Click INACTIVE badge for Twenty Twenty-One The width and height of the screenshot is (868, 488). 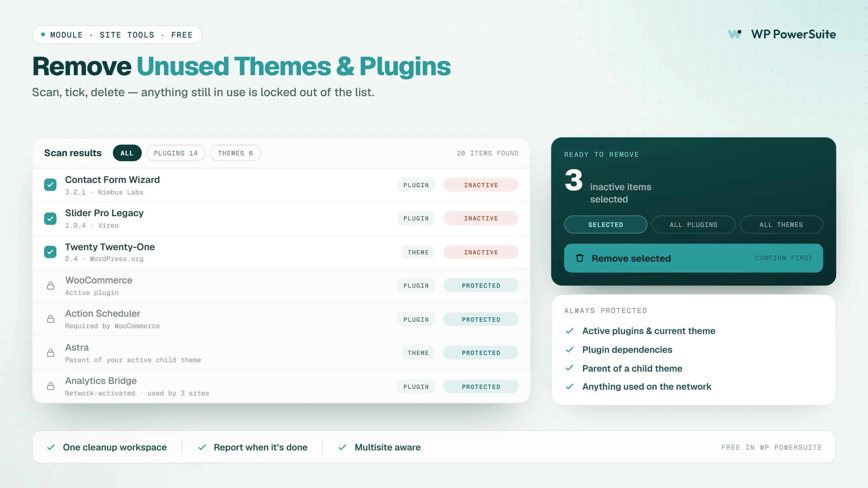coord(481,252)
